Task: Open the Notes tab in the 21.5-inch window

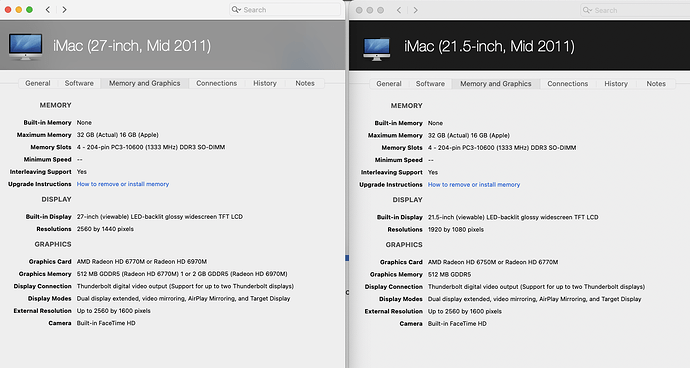Action: (x=656, y=84)
